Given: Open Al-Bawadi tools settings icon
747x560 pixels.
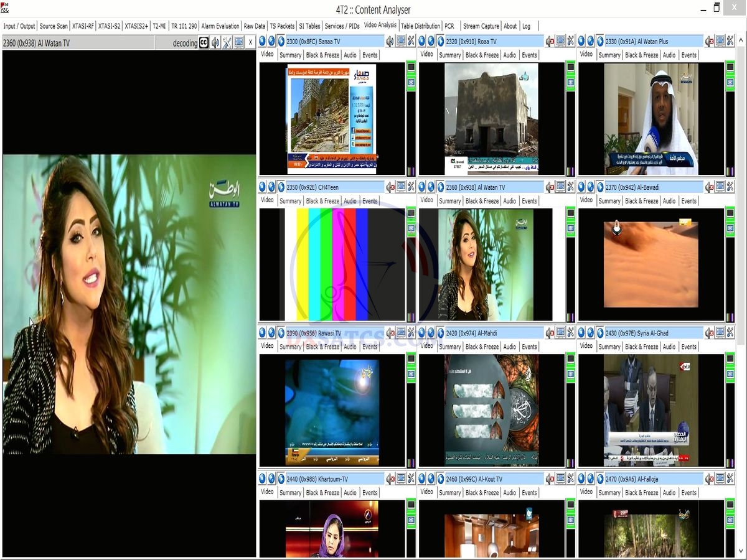Looking at the screenshot, I should 730,187.
